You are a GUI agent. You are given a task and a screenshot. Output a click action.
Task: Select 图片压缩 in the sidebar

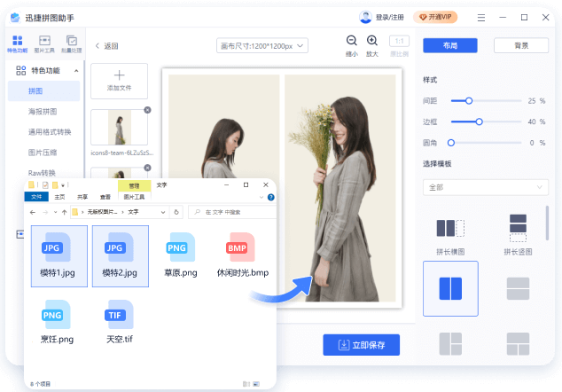pyautogui.click(x=43, y=153)
